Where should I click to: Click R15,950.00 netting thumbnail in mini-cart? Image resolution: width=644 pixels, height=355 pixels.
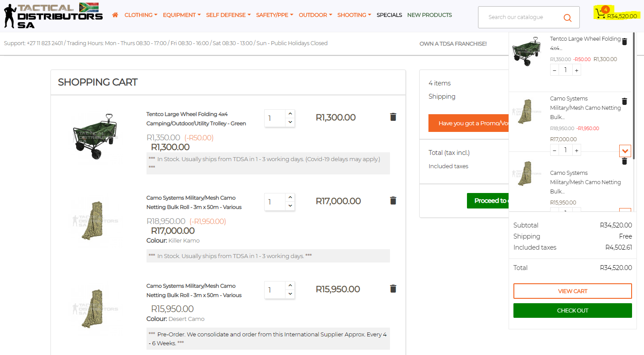[x=527, y=173]
